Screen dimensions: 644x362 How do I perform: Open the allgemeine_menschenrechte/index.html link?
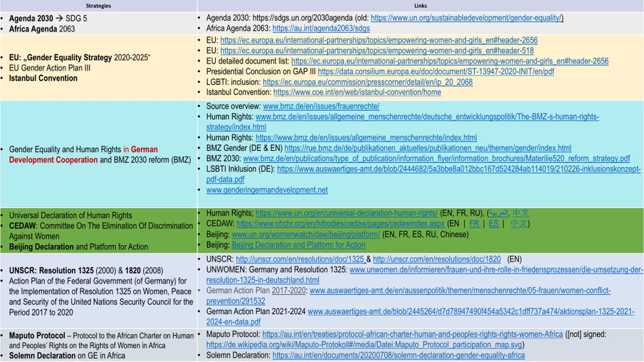(366, 138)
